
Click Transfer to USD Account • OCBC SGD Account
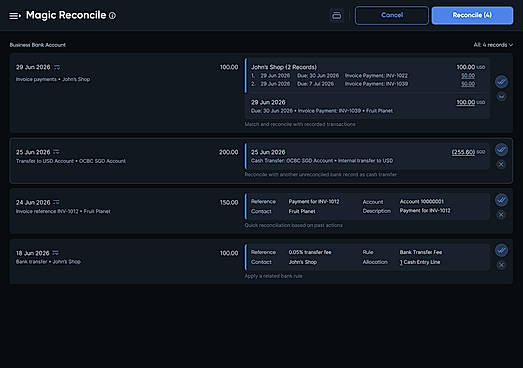point(71,161)
